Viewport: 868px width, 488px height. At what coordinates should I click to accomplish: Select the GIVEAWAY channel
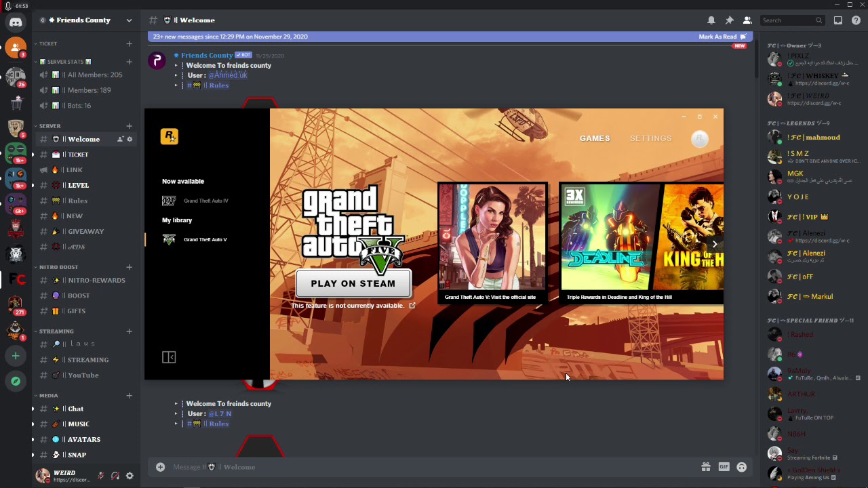tap(85, 232)
